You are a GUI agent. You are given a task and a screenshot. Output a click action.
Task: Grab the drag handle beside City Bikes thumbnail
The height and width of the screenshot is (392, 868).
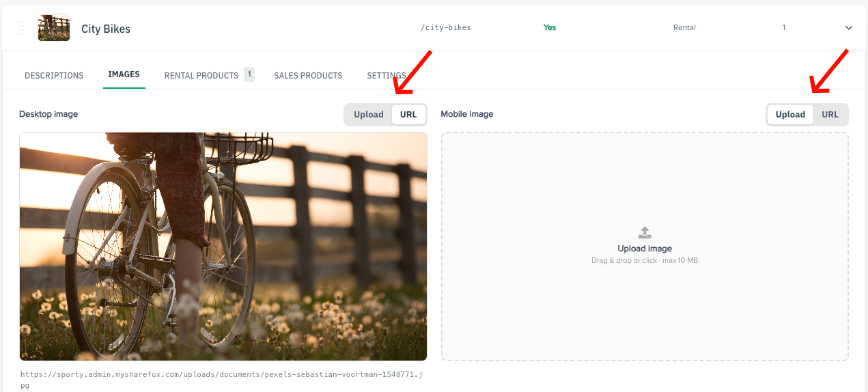point(21,28)
